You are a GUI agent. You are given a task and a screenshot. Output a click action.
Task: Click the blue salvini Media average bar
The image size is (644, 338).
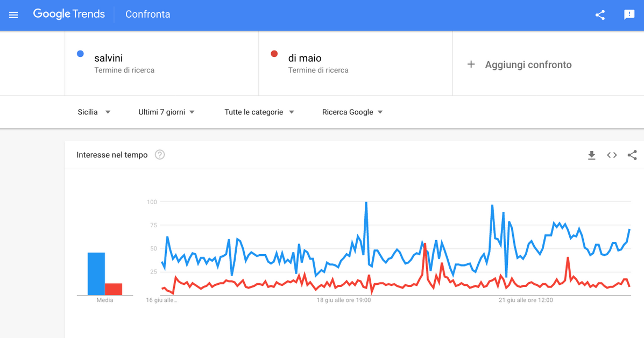click(96, 274)
